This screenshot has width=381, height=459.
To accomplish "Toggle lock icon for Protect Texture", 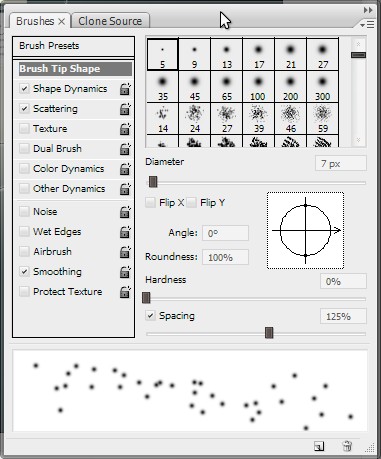I will (x=125, y=292).
